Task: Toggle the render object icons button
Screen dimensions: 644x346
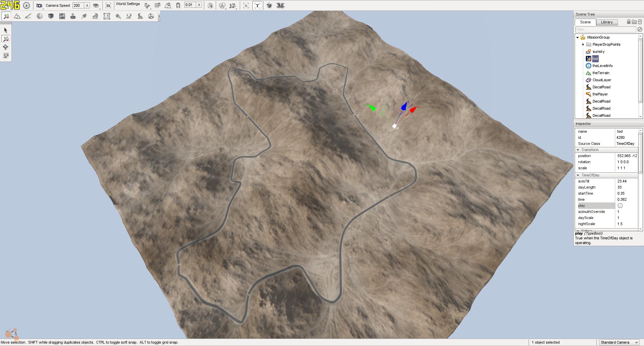Action: 246,5
